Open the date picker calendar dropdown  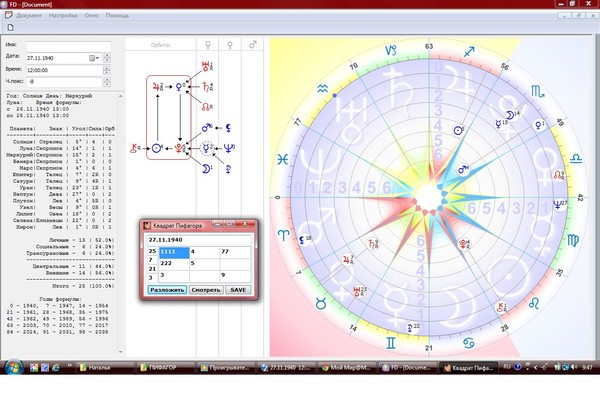click(94, 58)
